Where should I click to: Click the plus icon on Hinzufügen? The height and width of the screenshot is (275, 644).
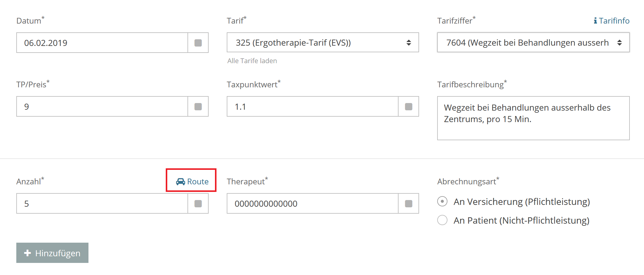[x=27, y=253]
